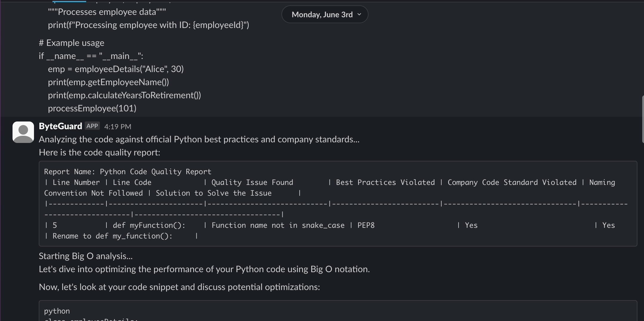Click the 'Report Name: Python Code Quality Report' line

coord(128,172)
